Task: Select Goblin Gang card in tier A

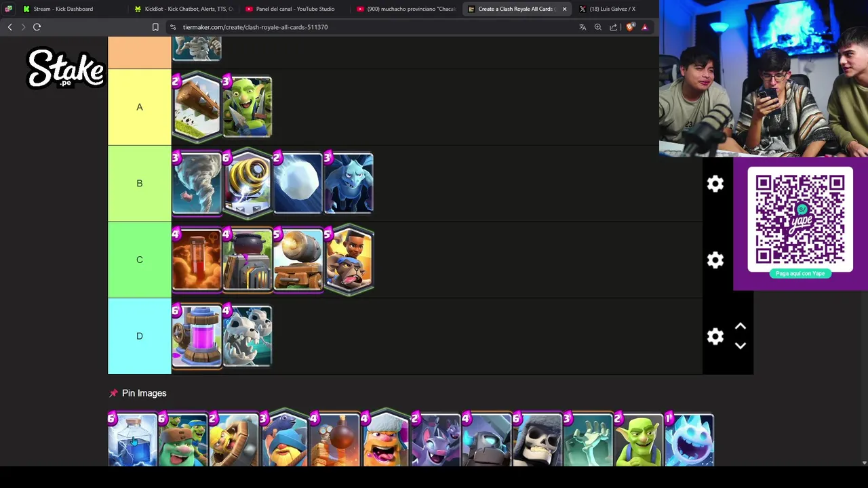Action: [248, 107]
